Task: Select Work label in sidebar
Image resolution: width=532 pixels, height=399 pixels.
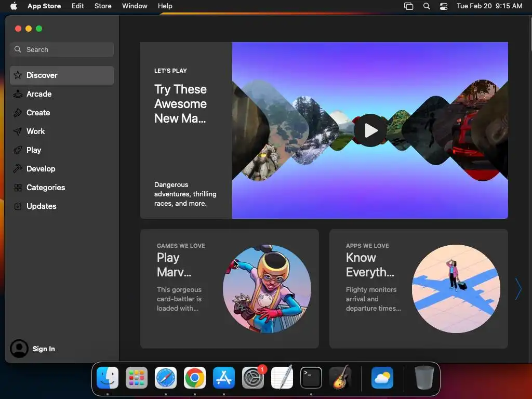Action: coord(36,131)
